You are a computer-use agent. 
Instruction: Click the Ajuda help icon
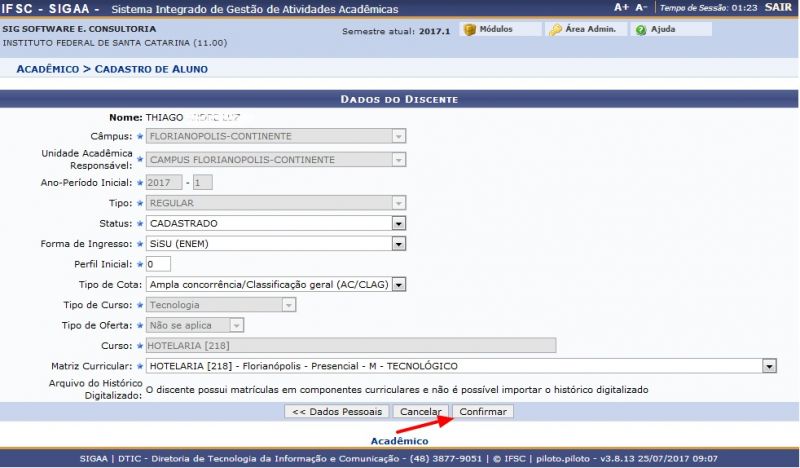click(640, 30)
